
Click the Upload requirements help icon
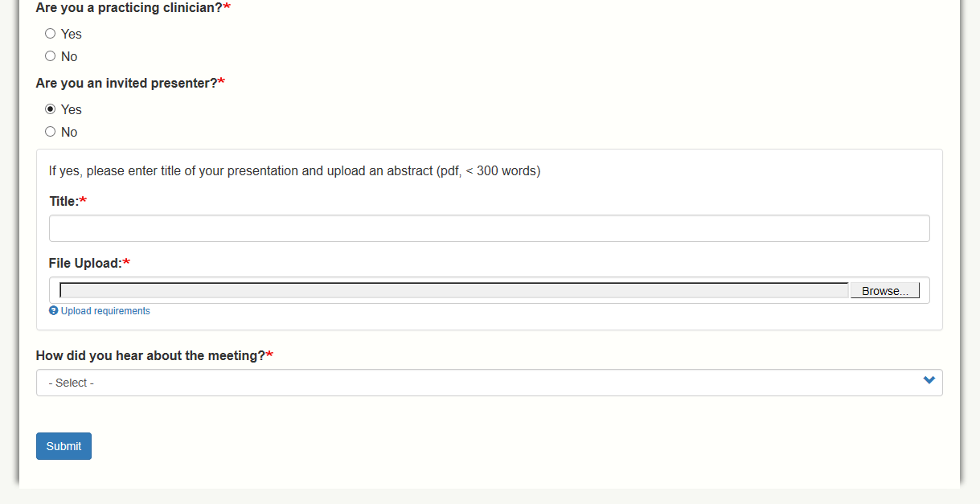tap(54, 311)
